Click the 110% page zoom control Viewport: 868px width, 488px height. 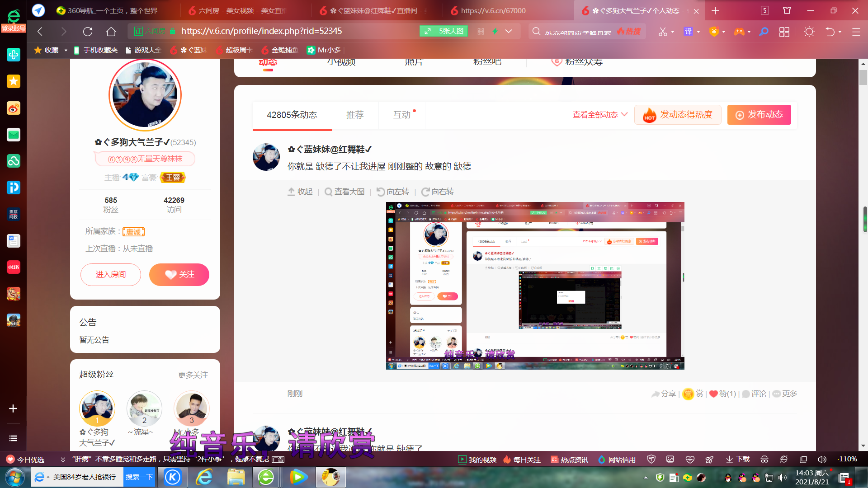coord(848,459)
